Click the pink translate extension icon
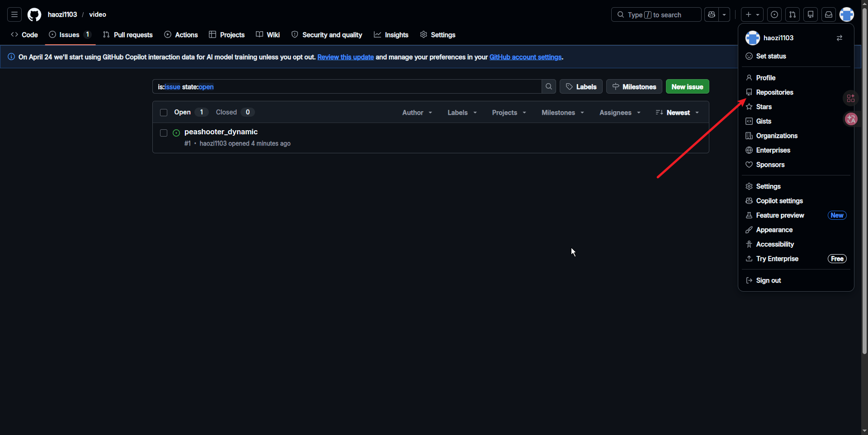Image resolution: width=868 pixels, height=435 pixels. coord(851,119)
